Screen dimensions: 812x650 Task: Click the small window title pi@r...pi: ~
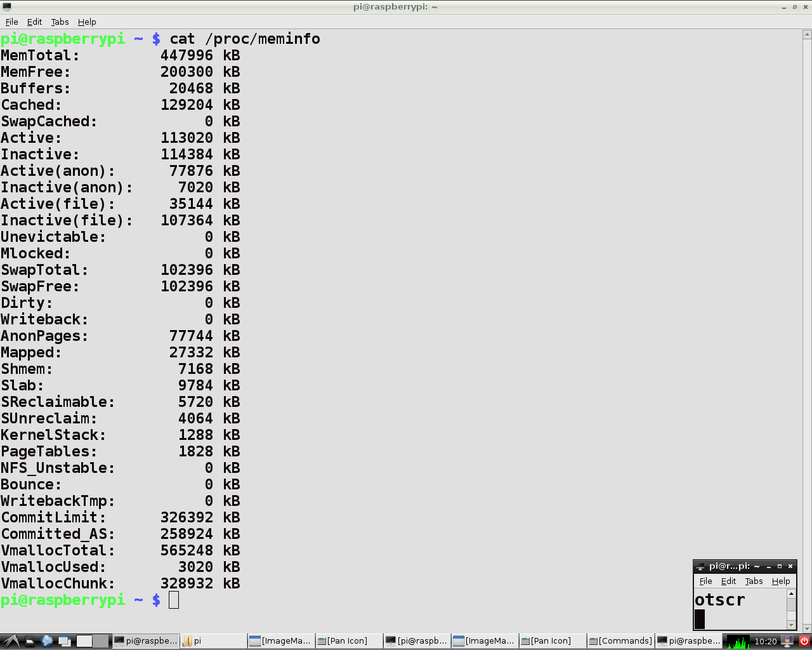[x=734, y=566]
